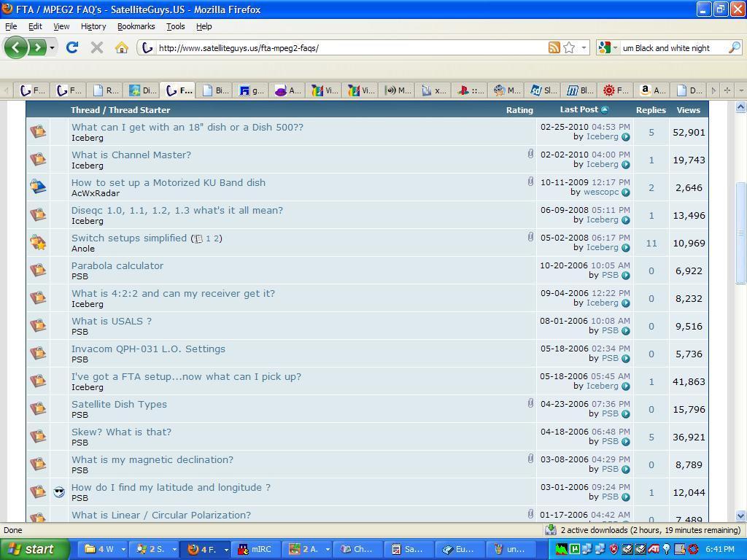The image size is (747, 560).
Task: Open the downloads status icon in the status bar
Action: [551, 530]
